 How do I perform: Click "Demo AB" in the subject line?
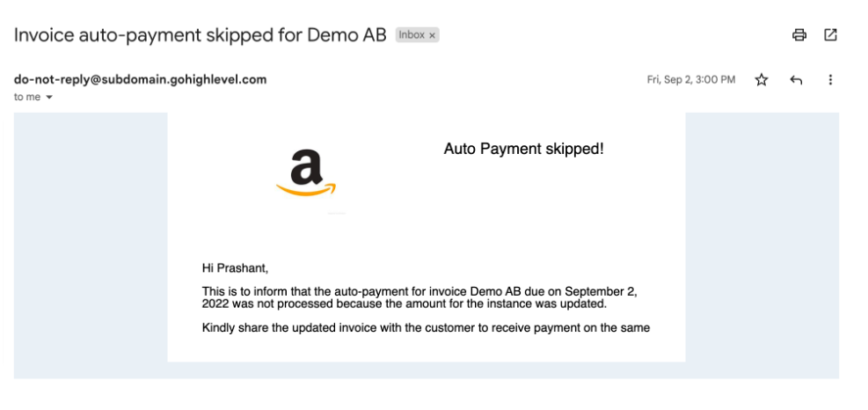pyautogui.click(x=346, y=36)
